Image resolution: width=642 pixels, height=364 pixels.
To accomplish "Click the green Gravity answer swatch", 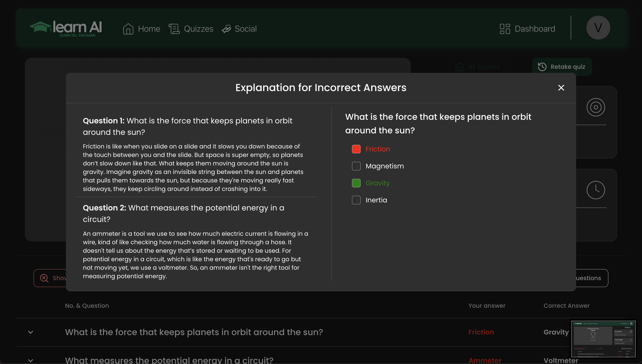I will coord(356,183).
